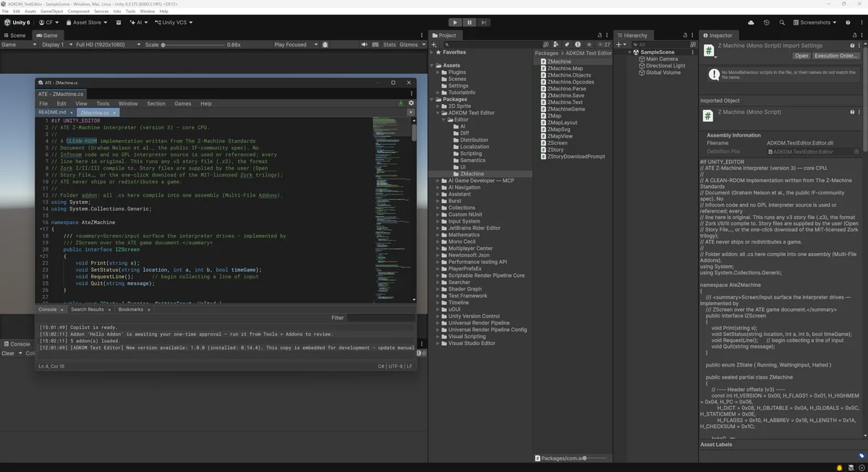Open the Section menu in the ATE window

[156, 103]
